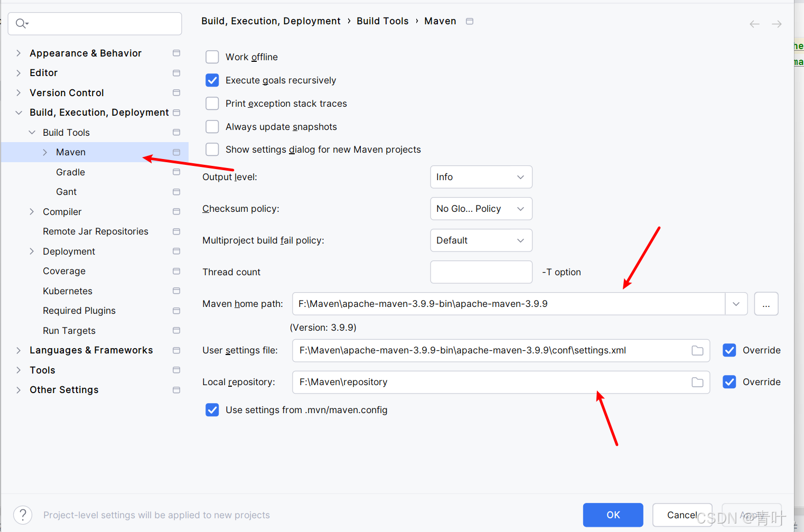Expand the Editor node chevron
The image size is (804, 532).
point(18,73)
